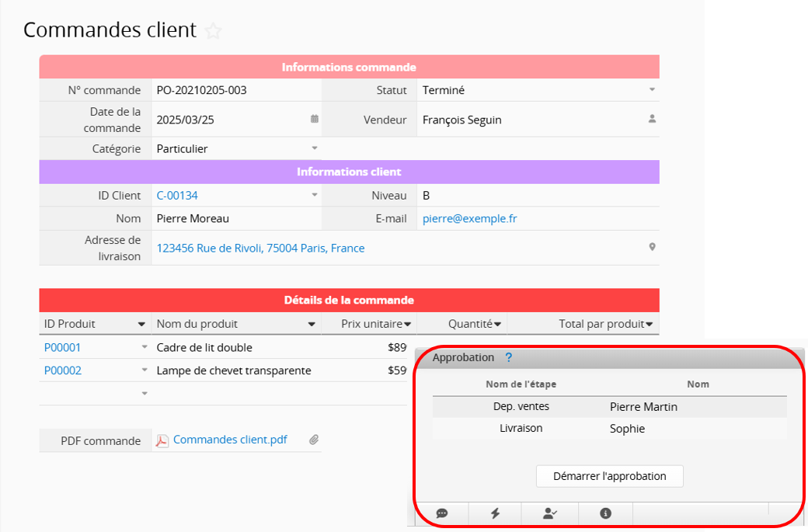The height and width of the screenshot is (532, 808).
Task: Click the pierre@exemple.fr email link
Action: [469, 219]
